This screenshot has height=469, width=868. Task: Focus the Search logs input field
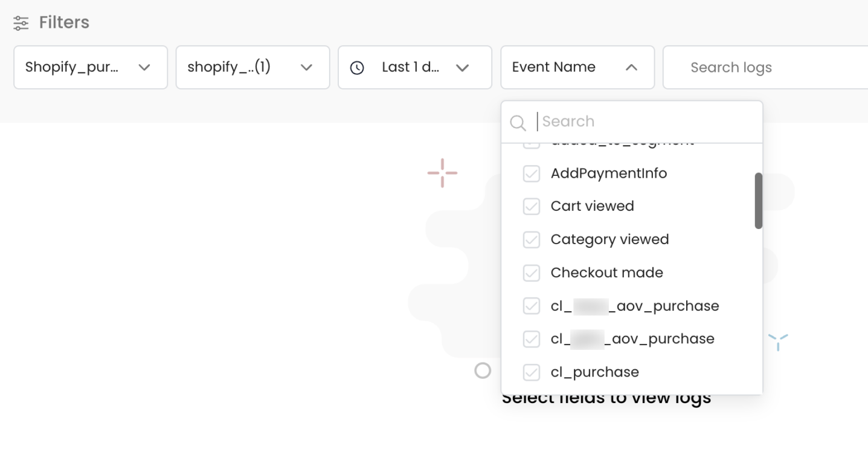click(x=765, y=67)
